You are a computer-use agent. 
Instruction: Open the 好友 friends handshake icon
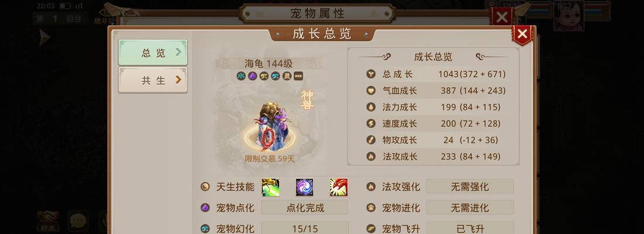48,221
